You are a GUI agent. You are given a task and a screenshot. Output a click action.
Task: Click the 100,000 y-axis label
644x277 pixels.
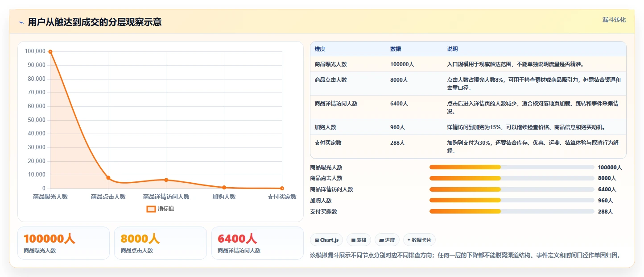tap(35, 51)
